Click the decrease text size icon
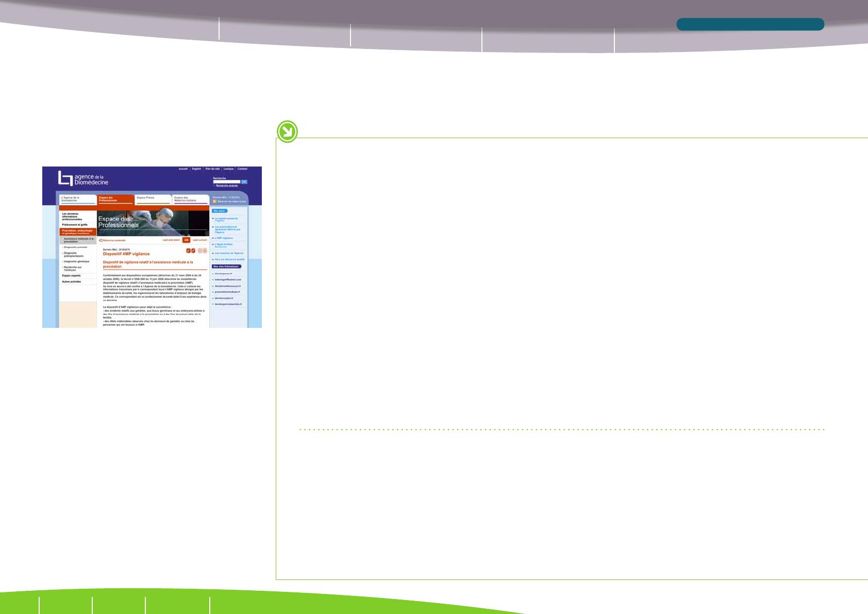868x614 pixels. tap(193, 251)
